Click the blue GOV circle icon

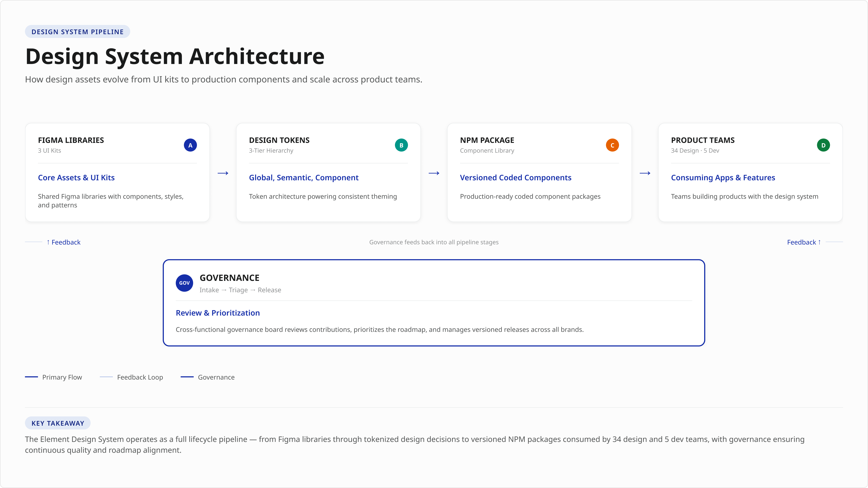point(184,283)
